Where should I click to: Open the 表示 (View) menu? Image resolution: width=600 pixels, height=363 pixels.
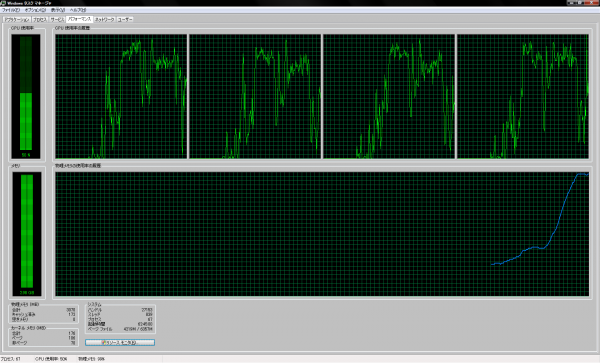click(58, 10)
